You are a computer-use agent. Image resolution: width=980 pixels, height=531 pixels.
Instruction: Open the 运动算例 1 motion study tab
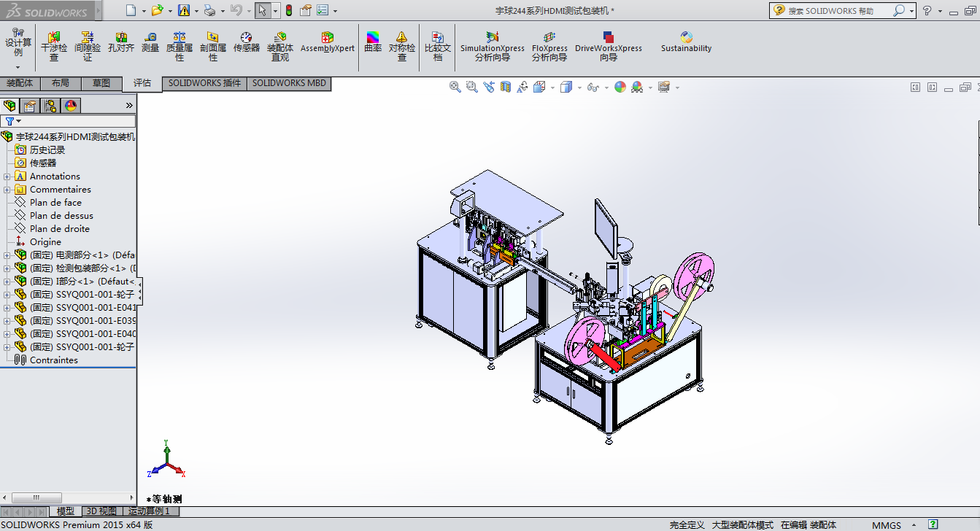[150, 511]
